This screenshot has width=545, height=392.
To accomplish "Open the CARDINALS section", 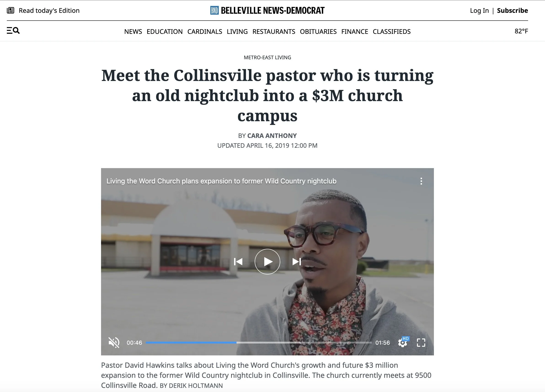I will click(x=205, y=32).
